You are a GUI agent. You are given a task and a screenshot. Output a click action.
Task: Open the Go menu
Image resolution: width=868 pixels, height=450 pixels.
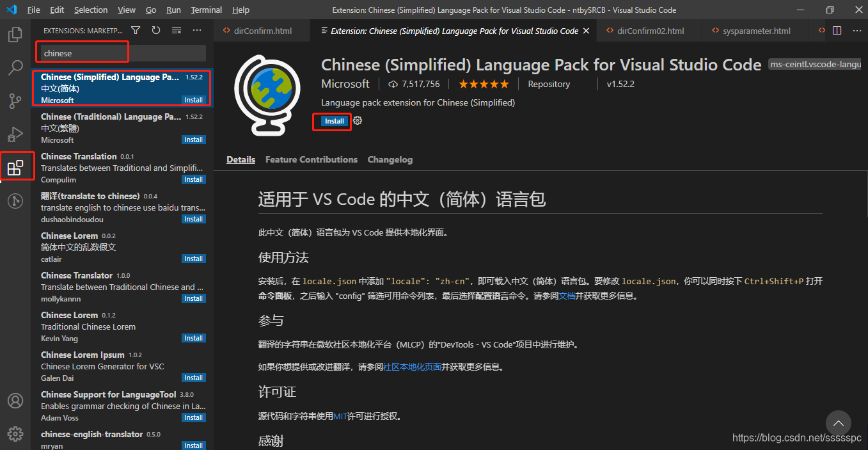(x=151, y=10)
